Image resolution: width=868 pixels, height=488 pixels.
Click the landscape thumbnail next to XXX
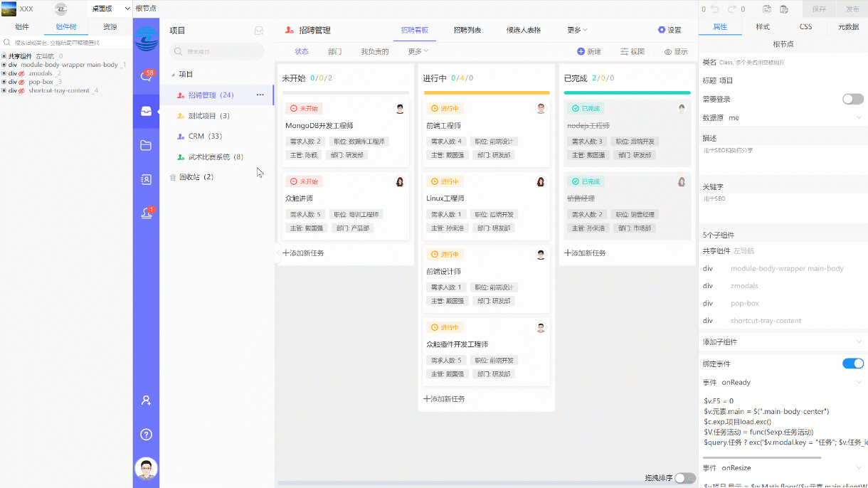(9, 9)
